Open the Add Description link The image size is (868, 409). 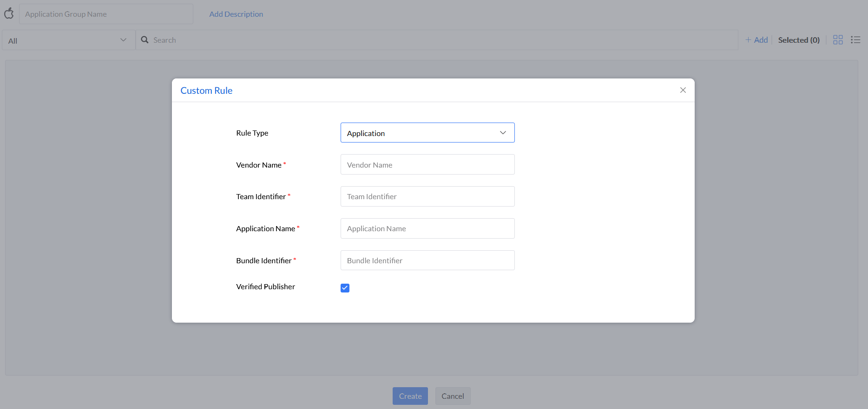click(236, 14)
